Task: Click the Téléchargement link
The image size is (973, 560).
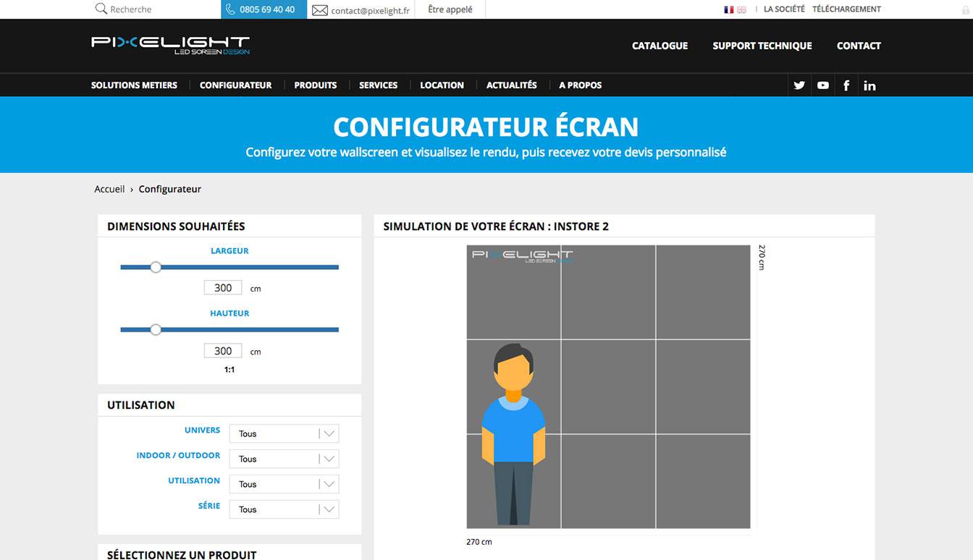Action: pos(846,9)
